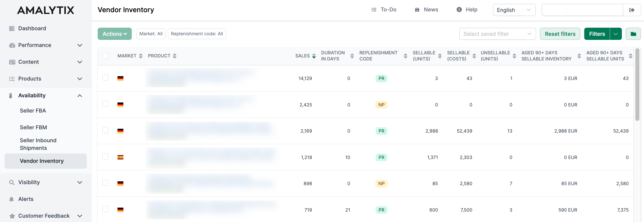Expand the Performance menu chevron

(x=80, y=45)
